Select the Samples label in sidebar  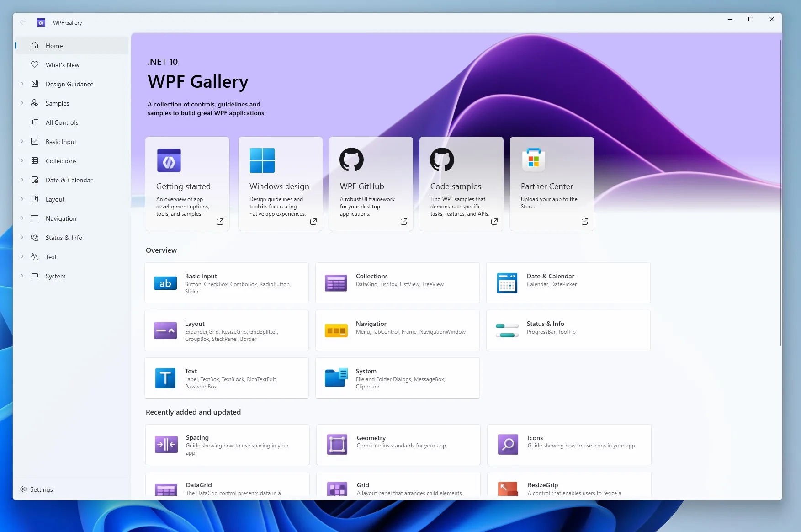tap(58, 103)
